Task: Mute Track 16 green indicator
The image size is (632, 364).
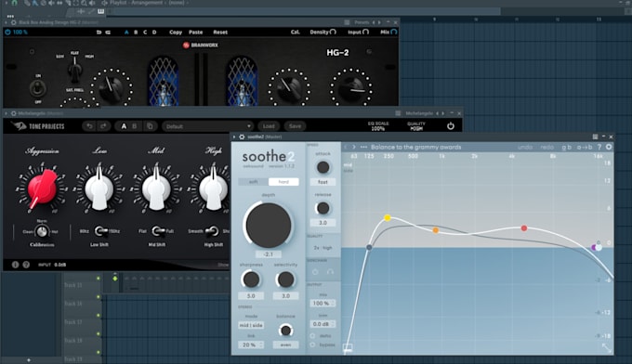Action: tap(98, 297)
